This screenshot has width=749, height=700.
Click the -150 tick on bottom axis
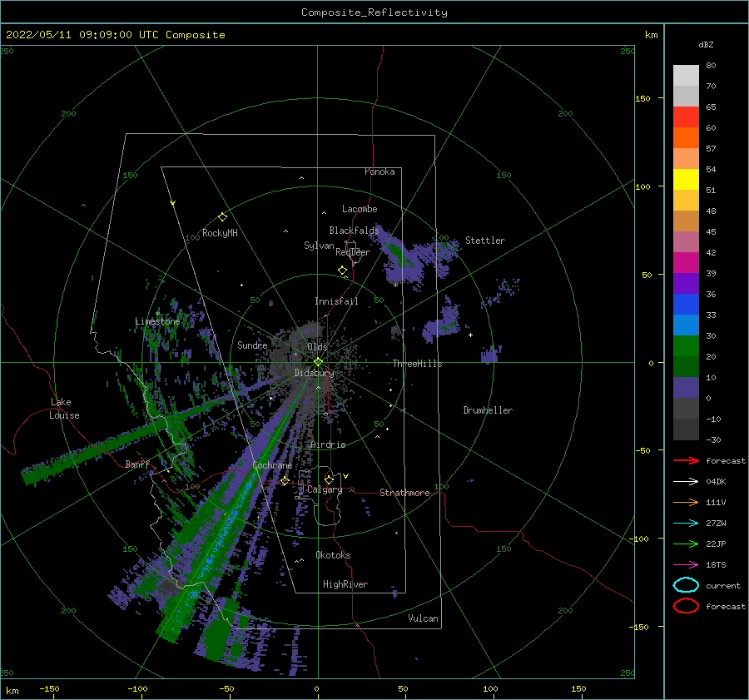tap(49, 688)
